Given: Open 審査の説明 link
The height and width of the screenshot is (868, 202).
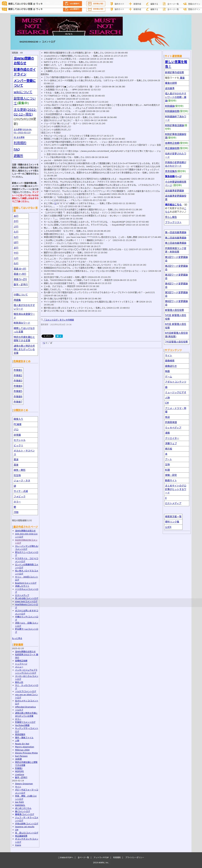Looking at the screenshot, I should (171, 83).
